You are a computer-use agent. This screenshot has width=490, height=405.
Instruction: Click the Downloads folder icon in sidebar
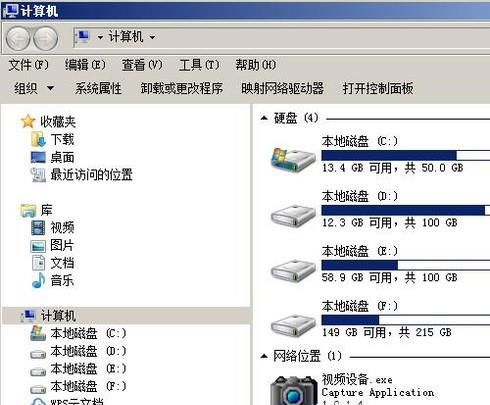click(39, 139)
